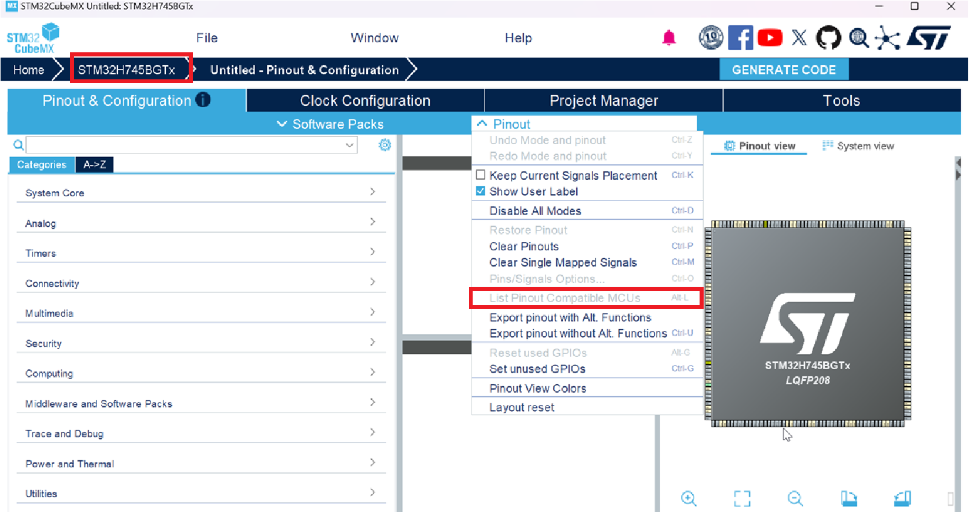Image resolution: width=980 pixels, height=532 pixels.
Task: Open the GitHub icon link
Action: click(x=829, y=38)
